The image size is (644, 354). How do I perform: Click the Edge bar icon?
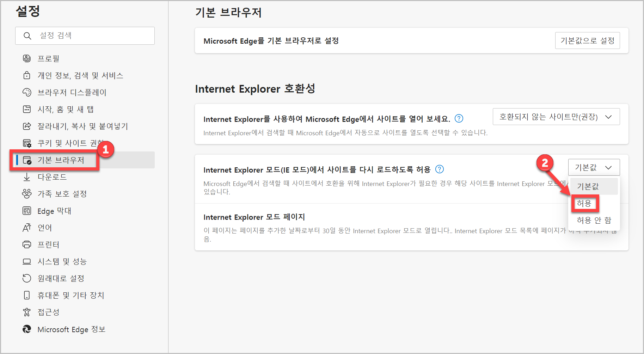pos(27,211)
